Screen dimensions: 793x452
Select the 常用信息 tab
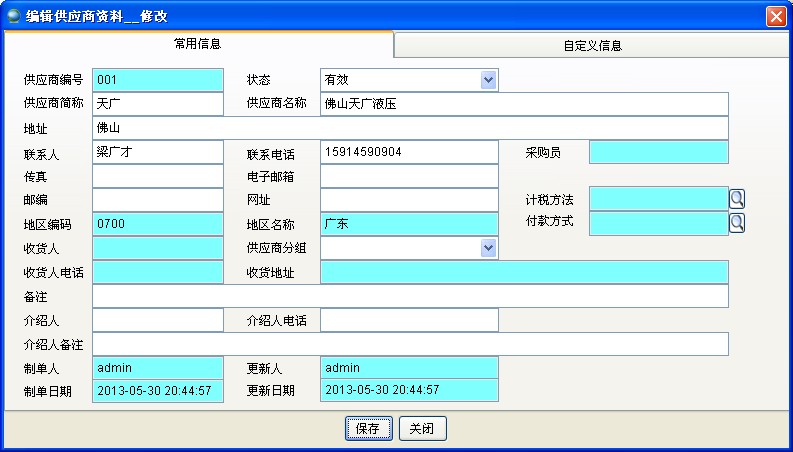[x=198, y=45]
